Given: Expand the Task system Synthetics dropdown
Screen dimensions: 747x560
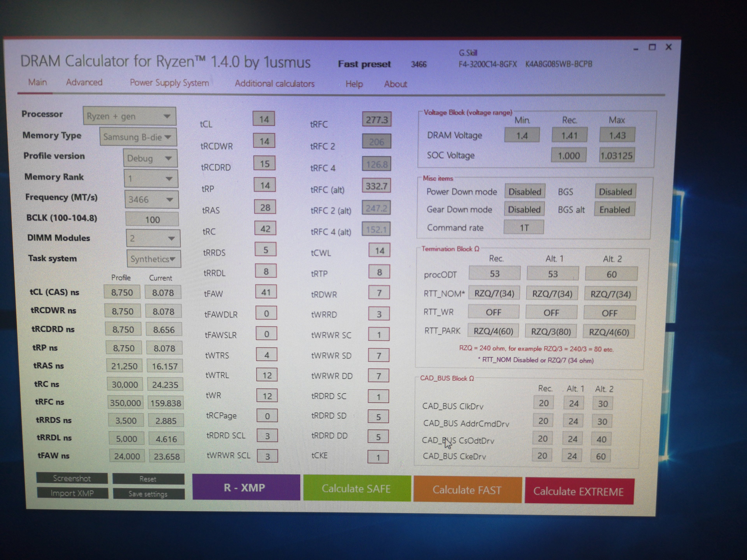Looking at the screenshot, I should tap(154, 259).
